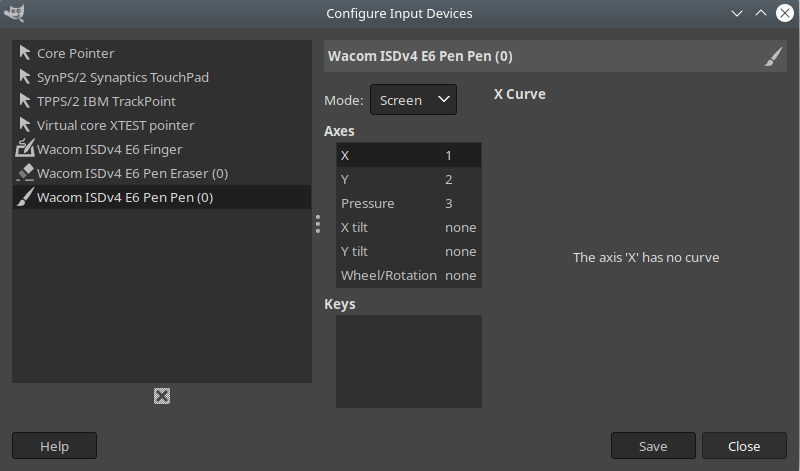Click the Virtual core XTEST pointer cursor icon
Viewport: 800px width, 471px height.
click(24, 125)
